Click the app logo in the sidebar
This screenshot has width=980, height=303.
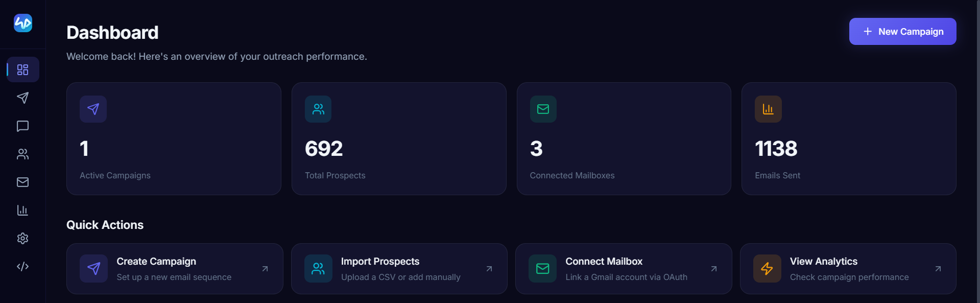(23, 23)
